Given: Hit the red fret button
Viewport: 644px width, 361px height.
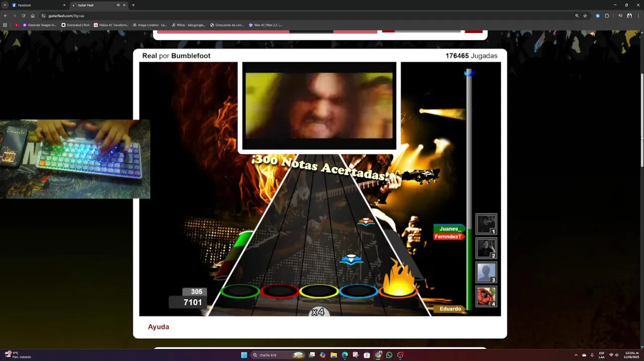Looking at the screenshot, I should tap(280, 291).
